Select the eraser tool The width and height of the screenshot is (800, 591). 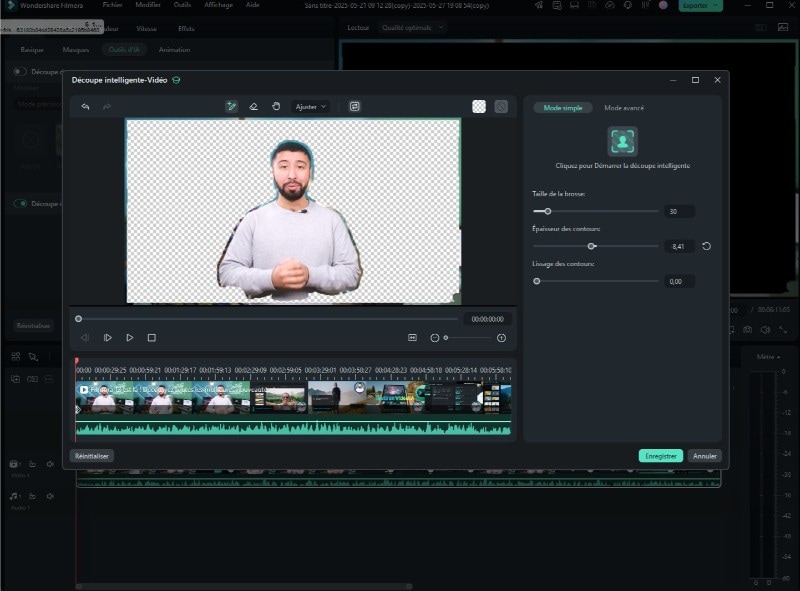254,107
